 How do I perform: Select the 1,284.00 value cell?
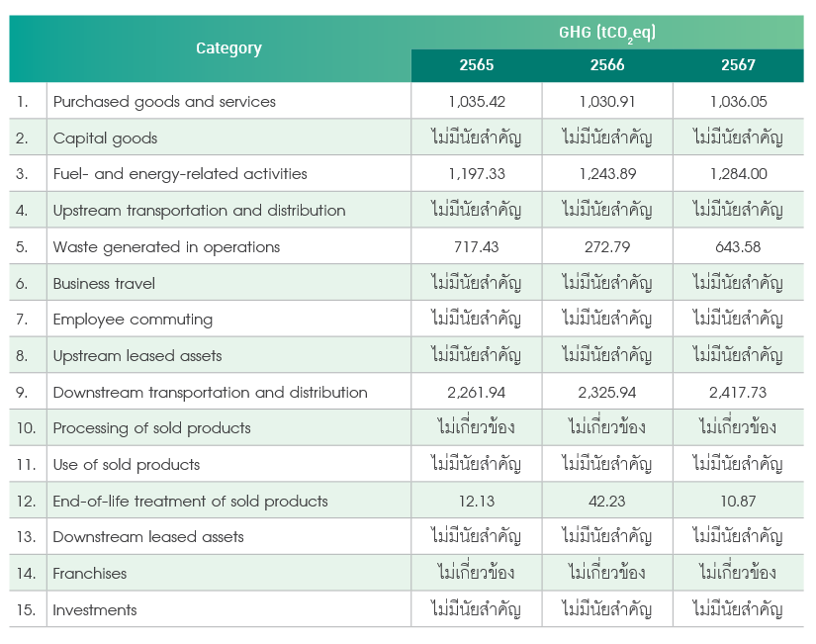pyautogui.click(x=738, y=174)
